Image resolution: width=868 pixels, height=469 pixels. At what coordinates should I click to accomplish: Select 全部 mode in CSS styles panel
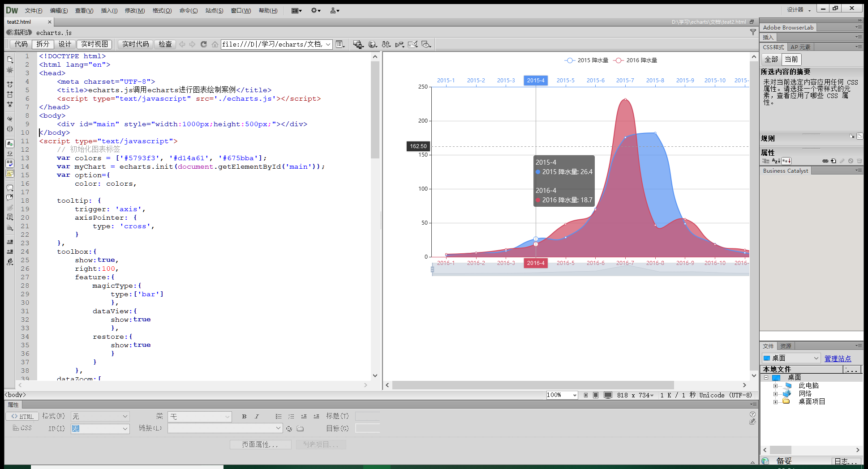click(771, 59)
